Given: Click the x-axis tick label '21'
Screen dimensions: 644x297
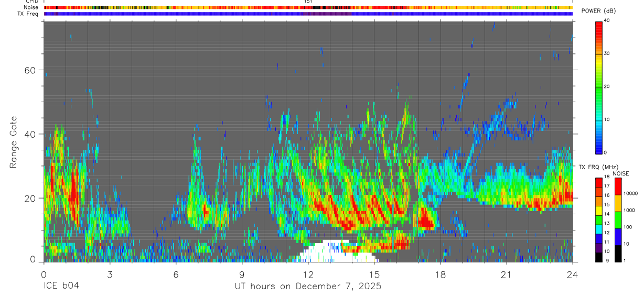Looking at the screenshot, I should [x=507, y=274].
